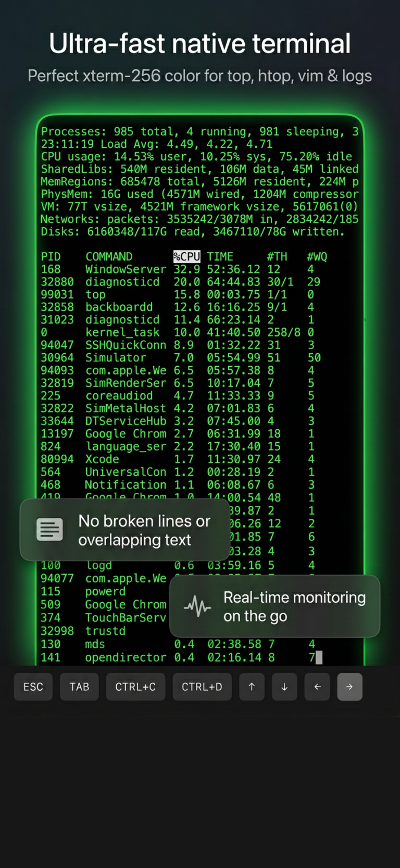Click the UniversalCon process entry
This screenshot has width=400, height=868.
click(126, 472)
